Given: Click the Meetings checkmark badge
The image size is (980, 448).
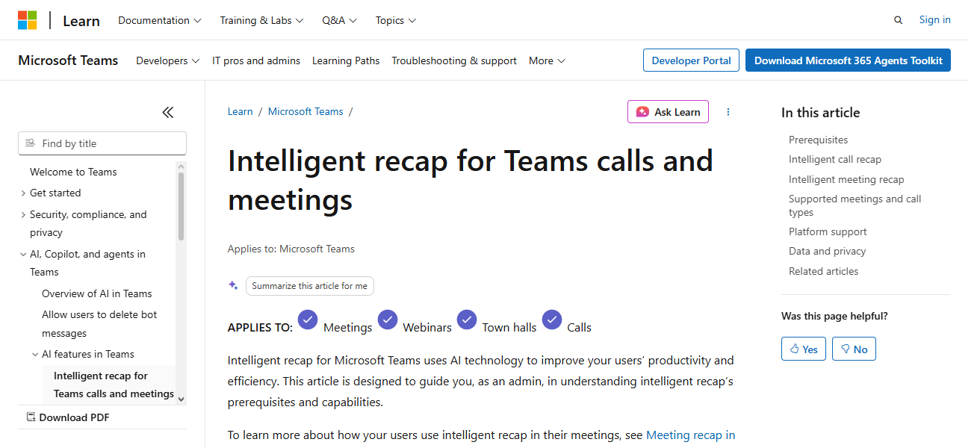Looking at the screenshot, I should click(x=308, y=320).
